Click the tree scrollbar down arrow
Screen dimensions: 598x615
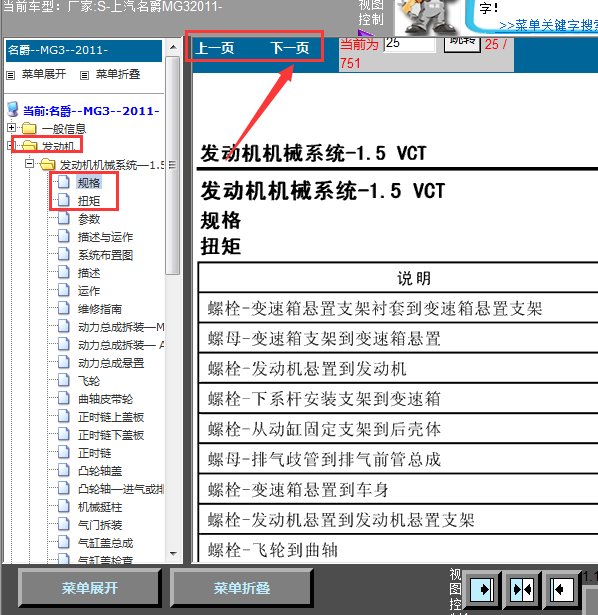point(173,553)
